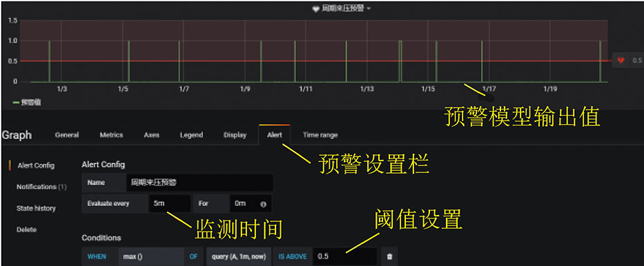Click the red threshold line handle labeled 0.5

(628, 60)
